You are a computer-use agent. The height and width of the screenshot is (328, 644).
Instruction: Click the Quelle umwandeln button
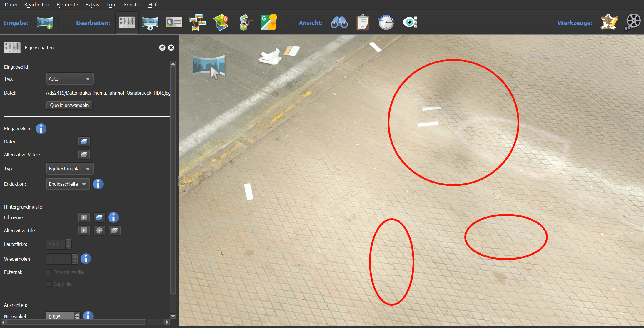(x=69, y=105)
